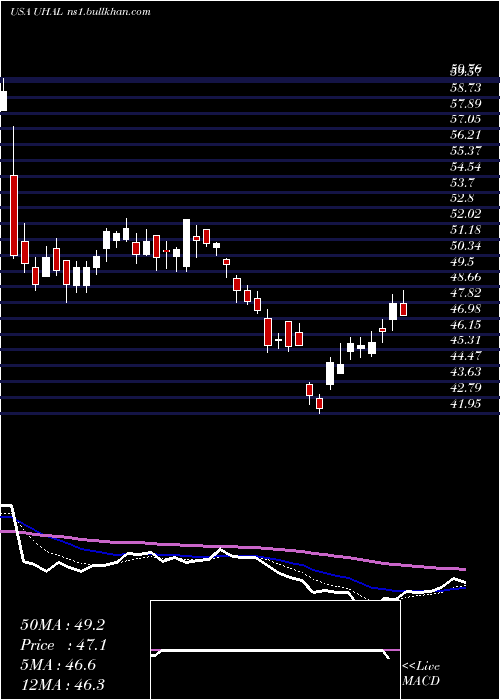
Task: Click the 43.63 price axis label
Action: click(466, 371)
